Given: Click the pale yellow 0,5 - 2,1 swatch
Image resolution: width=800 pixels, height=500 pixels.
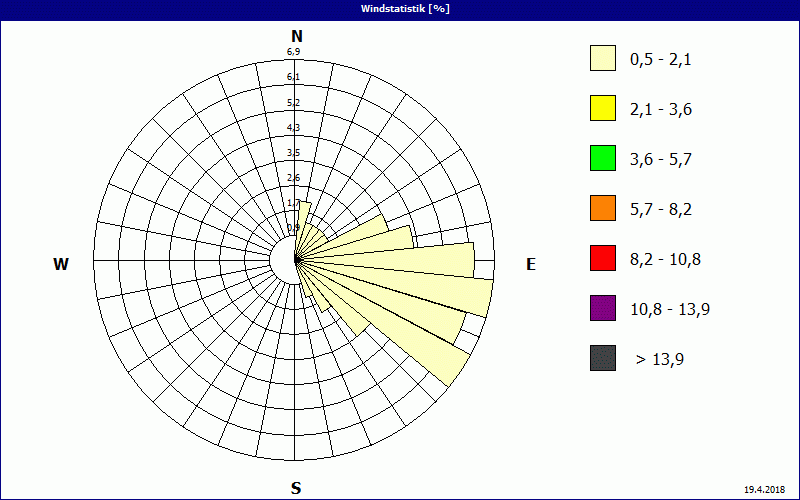Looking at the screenshot, I should click(x=603, y=58).
